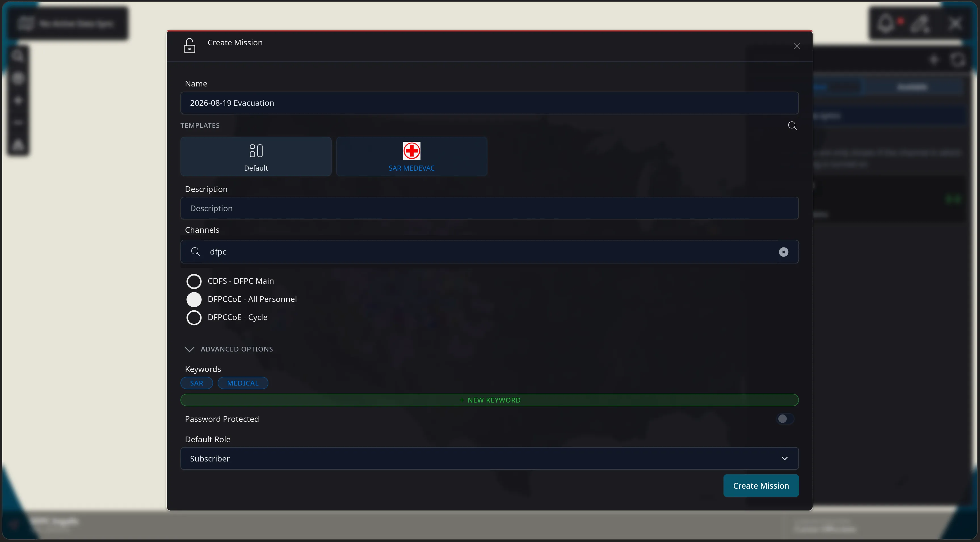Image resolution: width=980 pixels, height=542 pixels.
Task: Click the Default template layout icon
Action: point(256,151)
